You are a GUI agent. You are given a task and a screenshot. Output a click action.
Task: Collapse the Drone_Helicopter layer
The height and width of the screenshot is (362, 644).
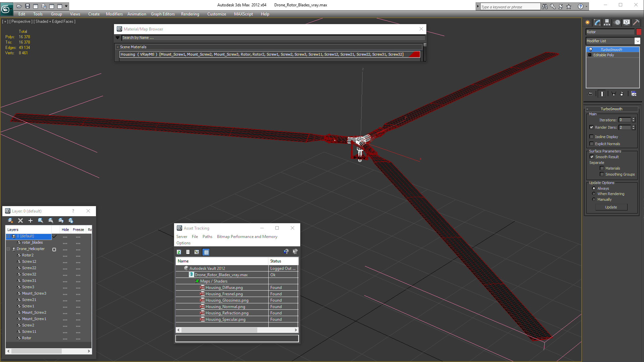(x=8, y=249)
